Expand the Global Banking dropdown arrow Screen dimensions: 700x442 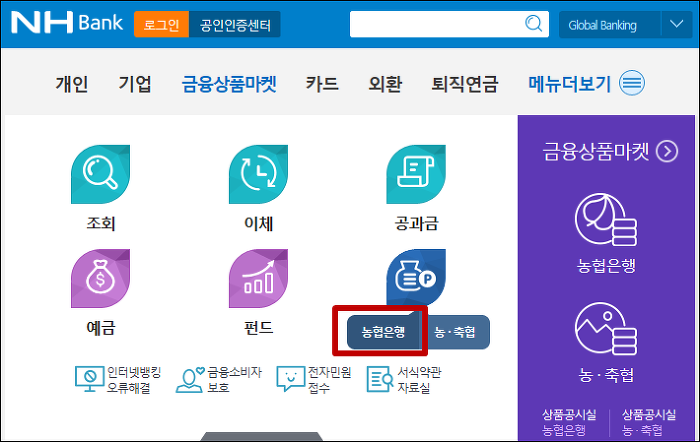tap(677, 24)
